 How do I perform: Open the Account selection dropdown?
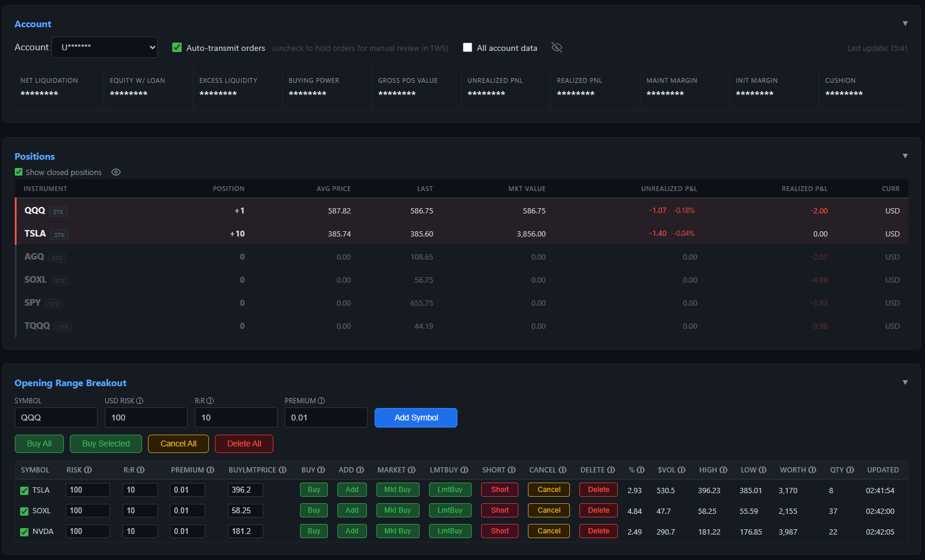point(105,47)
